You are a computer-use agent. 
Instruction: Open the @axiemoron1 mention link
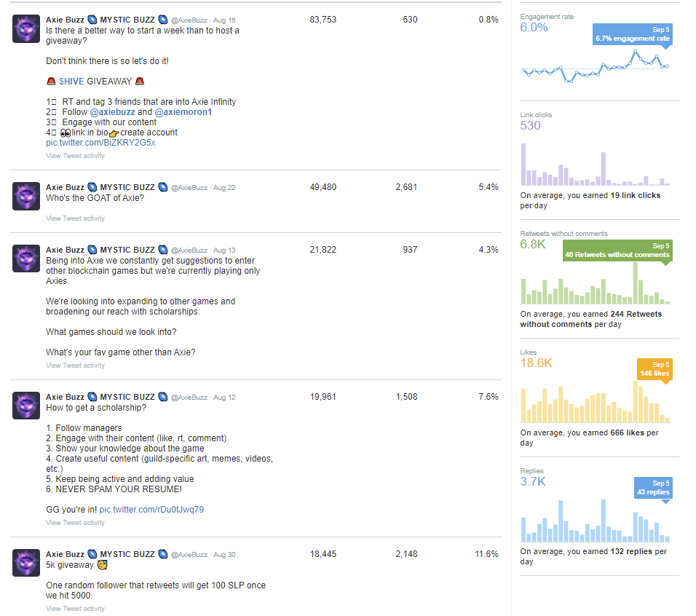[183, 112]
